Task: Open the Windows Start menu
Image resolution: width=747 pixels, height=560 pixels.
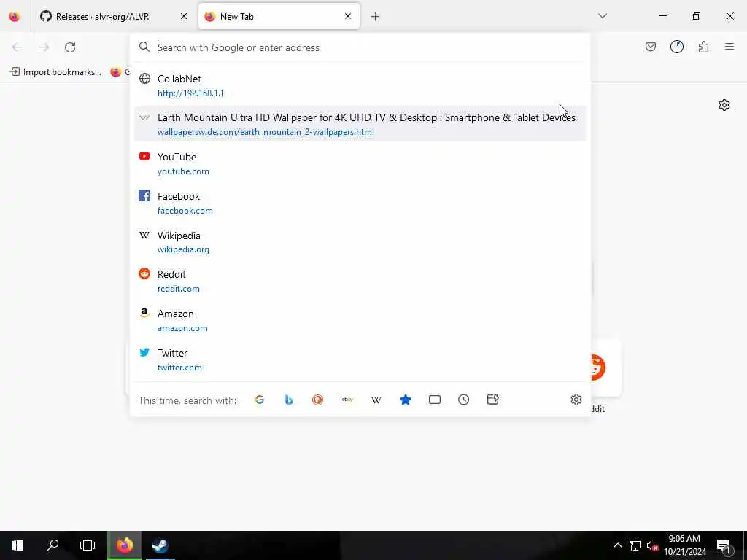Action: [x=18, y=545]
